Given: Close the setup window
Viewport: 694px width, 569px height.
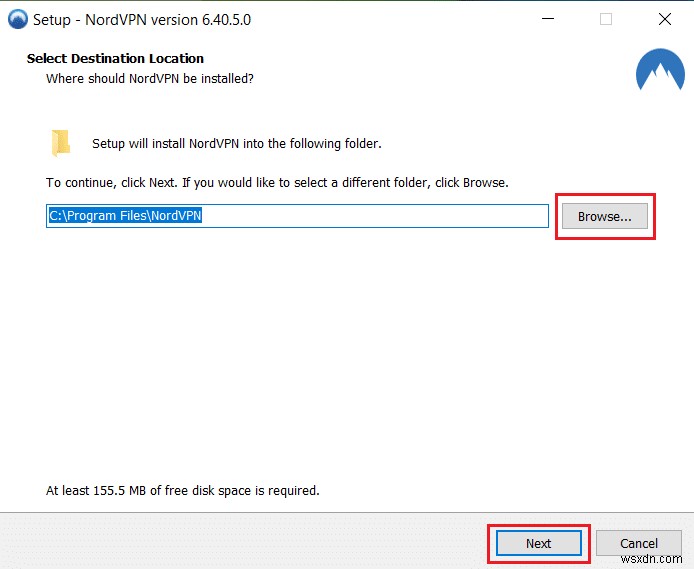Looking at the screenshot, I should [664, 19].
